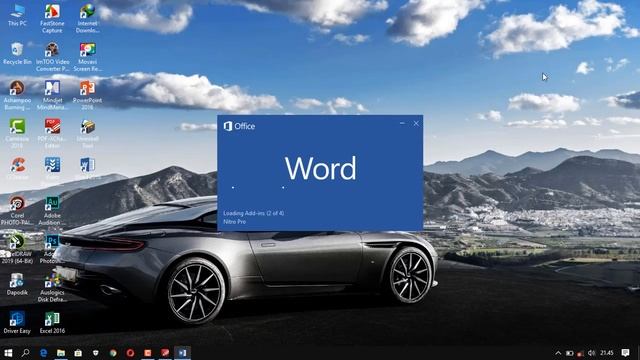This screenshot has width=640, height=360.
Task: Launch Movavi Screen Recorder shortcut
Action: click(87, 57)
